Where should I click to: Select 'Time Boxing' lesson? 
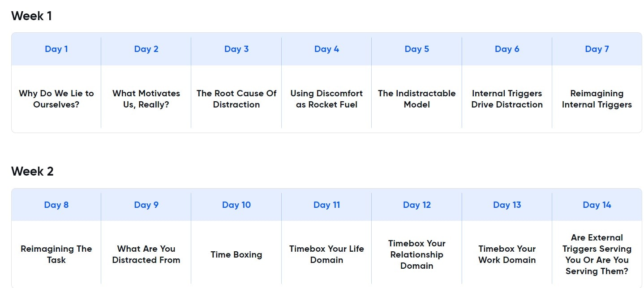[x=236, y=254]
